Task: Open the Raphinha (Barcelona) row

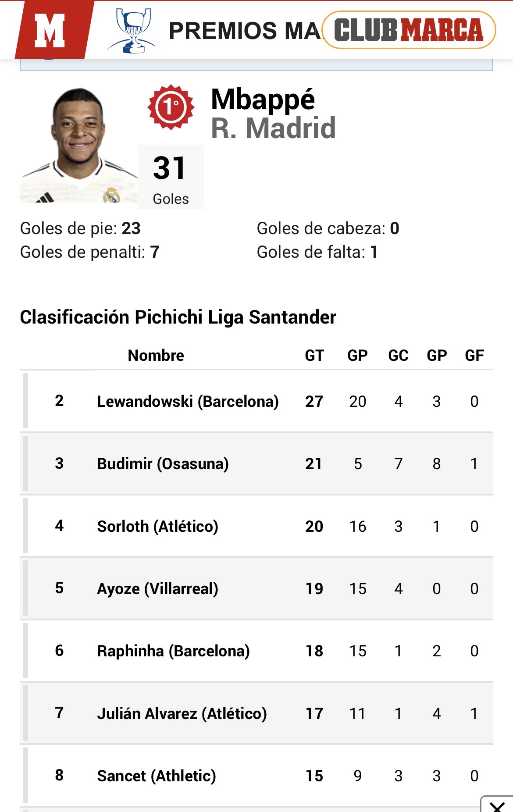Action: [173, 651]
